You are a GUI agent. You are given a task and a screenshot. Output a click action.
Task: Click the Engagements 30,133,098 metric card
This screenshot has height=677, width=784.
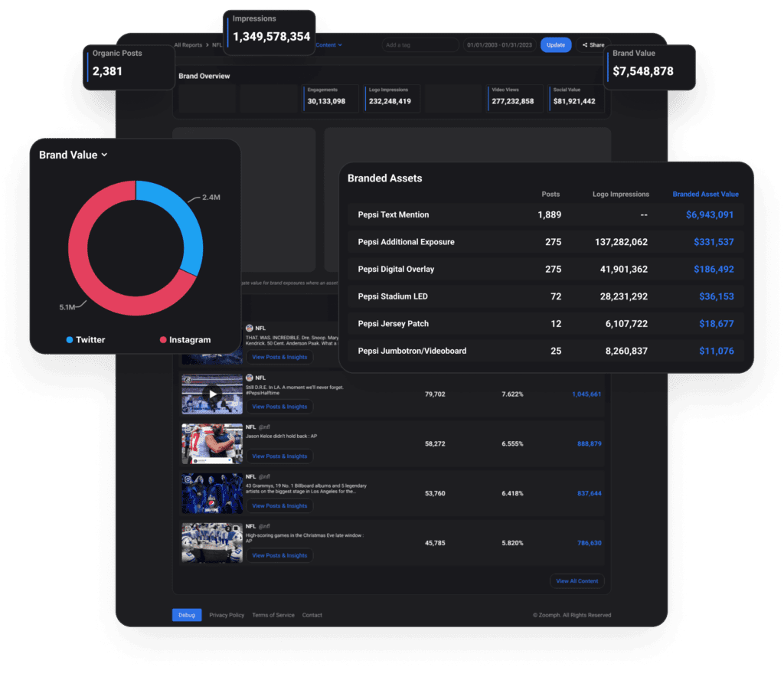pyautogui.click(x=331, y=98)
